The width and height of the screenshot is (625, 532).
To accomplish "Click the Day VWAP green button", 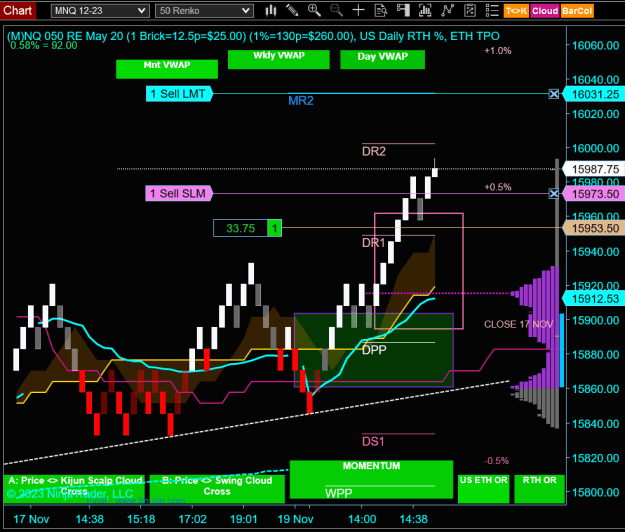I will [382, 59].
